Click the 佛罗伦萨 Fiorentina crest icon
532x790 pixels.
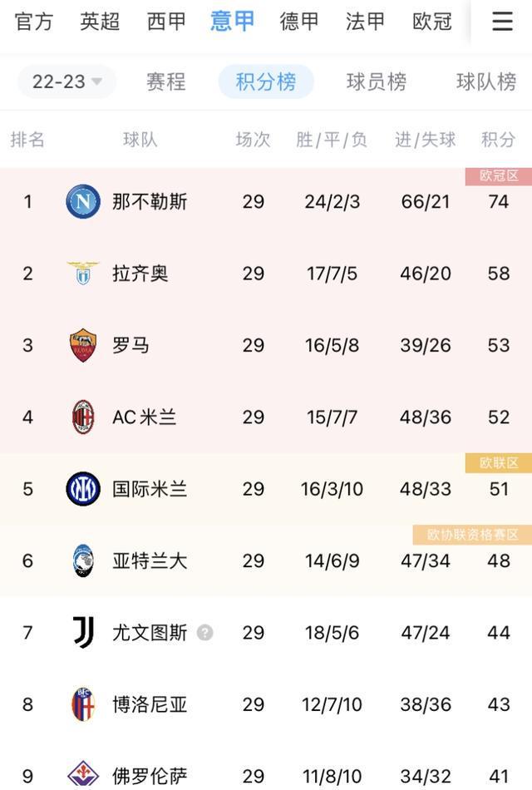coord(81,772)
